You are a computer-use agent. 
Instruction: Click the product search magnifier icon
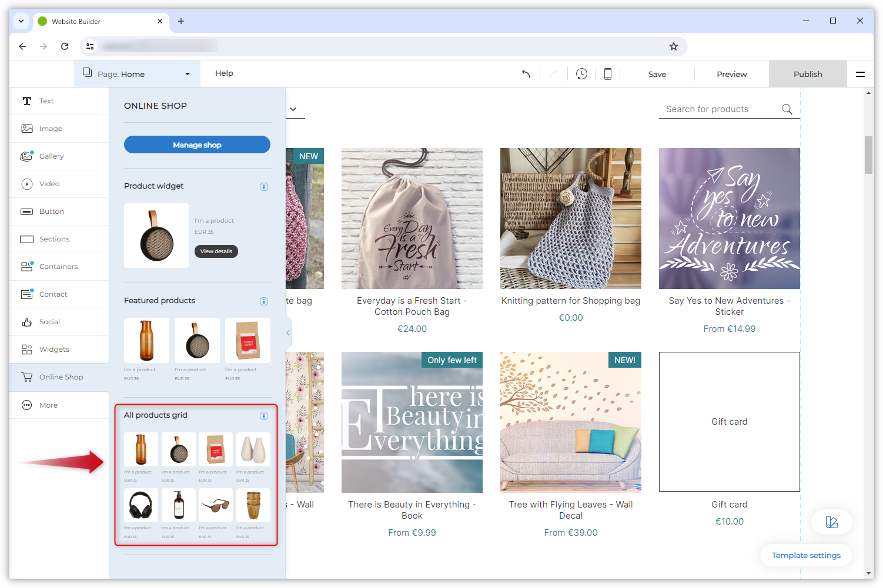(x=787, y=109)
